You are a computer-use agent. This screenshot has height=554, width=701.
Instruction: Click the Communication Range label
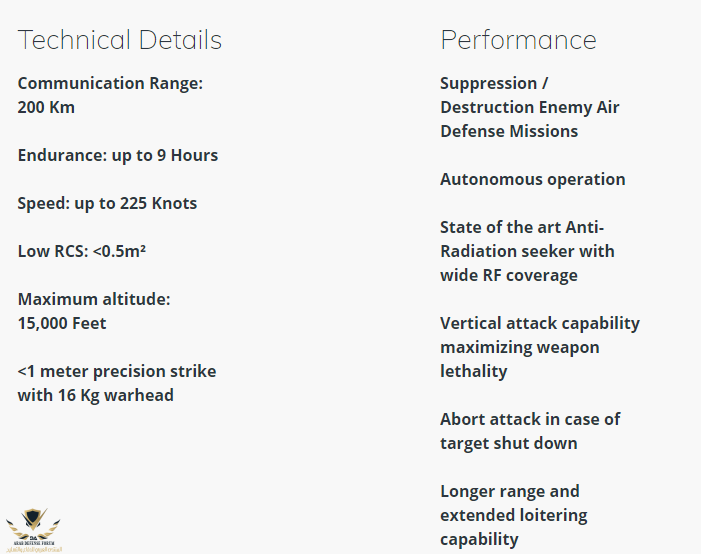click(x=110, y=83)
